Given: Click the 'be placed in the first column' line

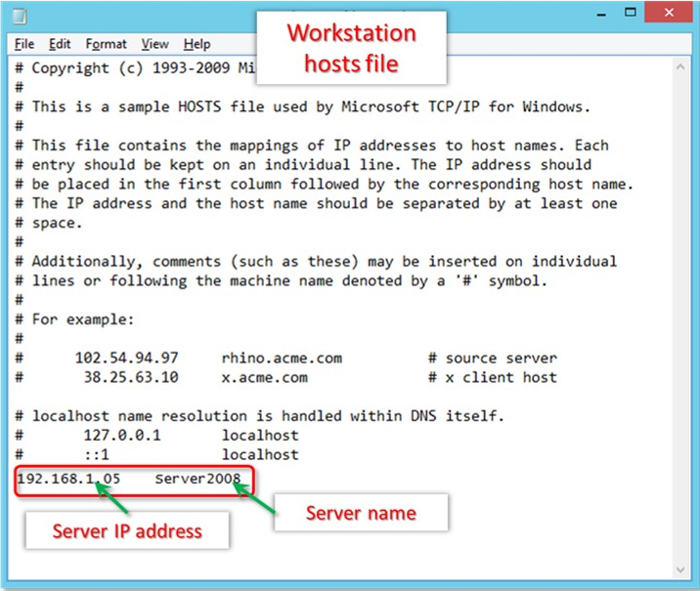Looking at the screenshot, I should 325,184.
